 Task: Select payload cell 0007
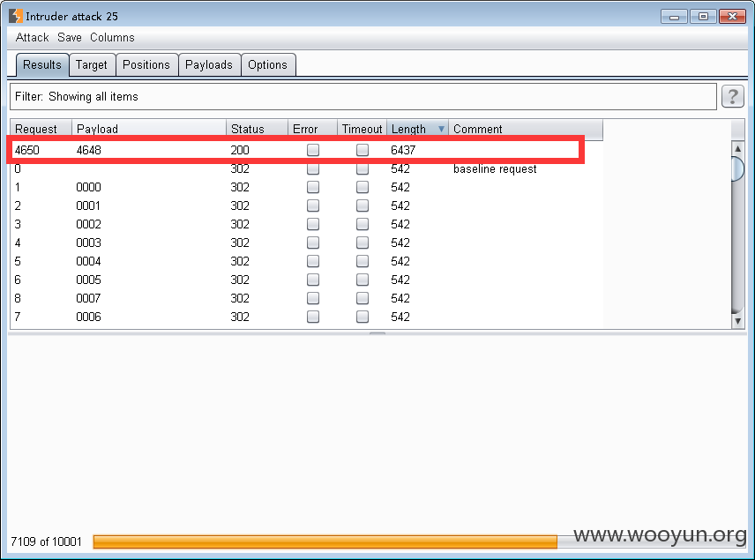pyautogui.click(x=88, y=298)
